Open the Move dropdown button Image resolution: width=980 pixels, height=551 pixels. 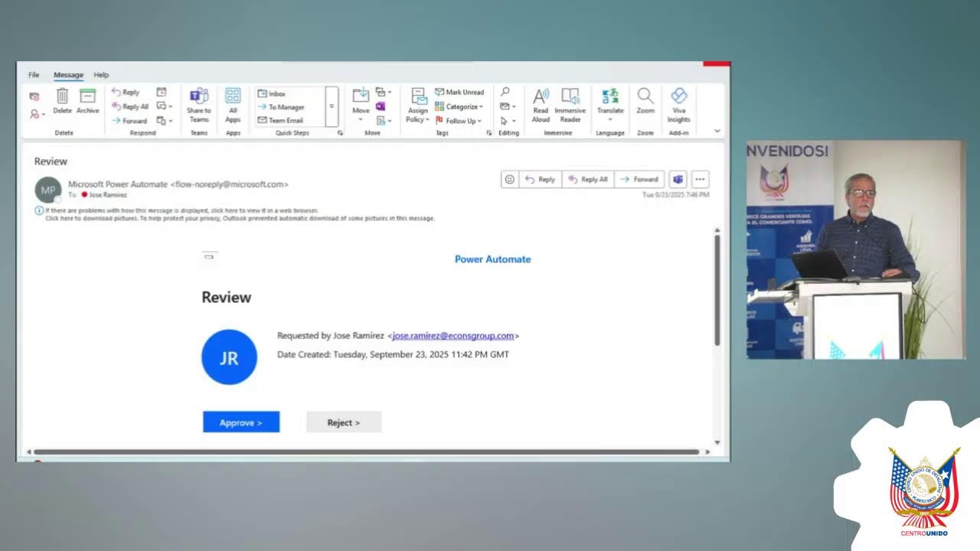point(361,105)
